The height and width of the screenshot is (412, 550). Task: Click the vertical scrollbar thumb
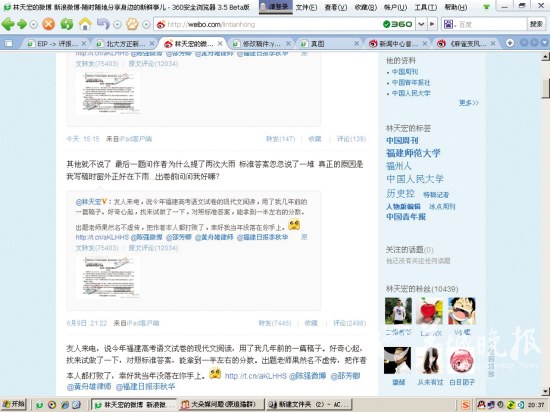(x=545, y=88)
